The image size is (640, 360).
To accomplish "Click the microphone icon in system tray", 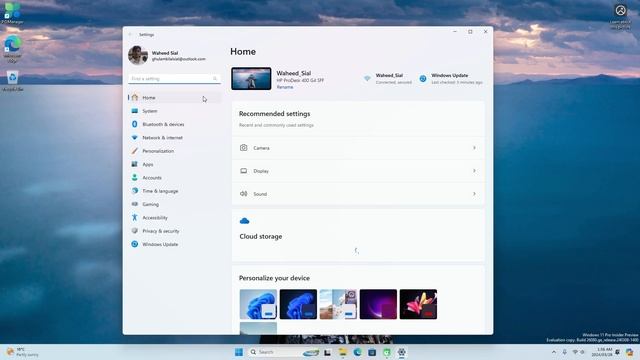I will coord(564,352).
